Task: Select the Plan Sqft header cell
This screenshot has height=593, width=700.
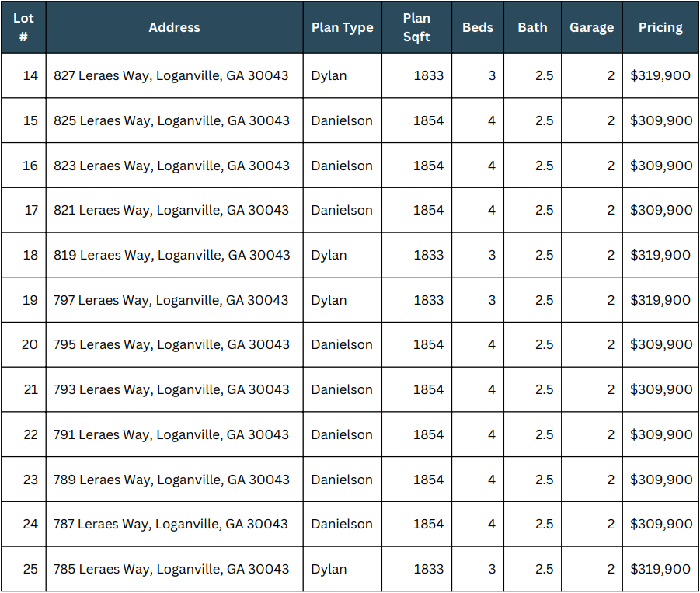Action: pos(416,27)
